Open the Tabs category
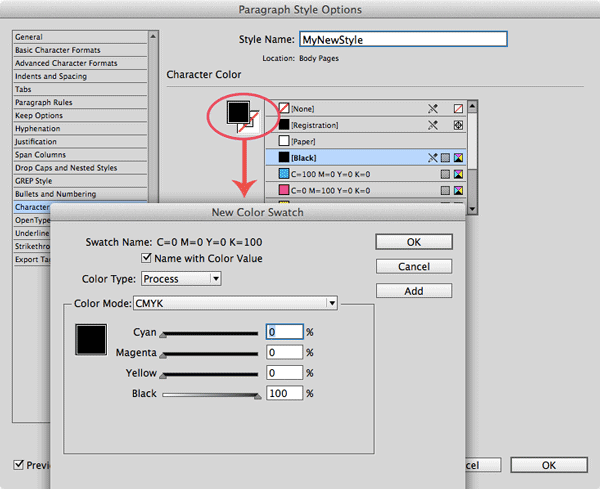This screenshot has height=489, width=600. 80,89
